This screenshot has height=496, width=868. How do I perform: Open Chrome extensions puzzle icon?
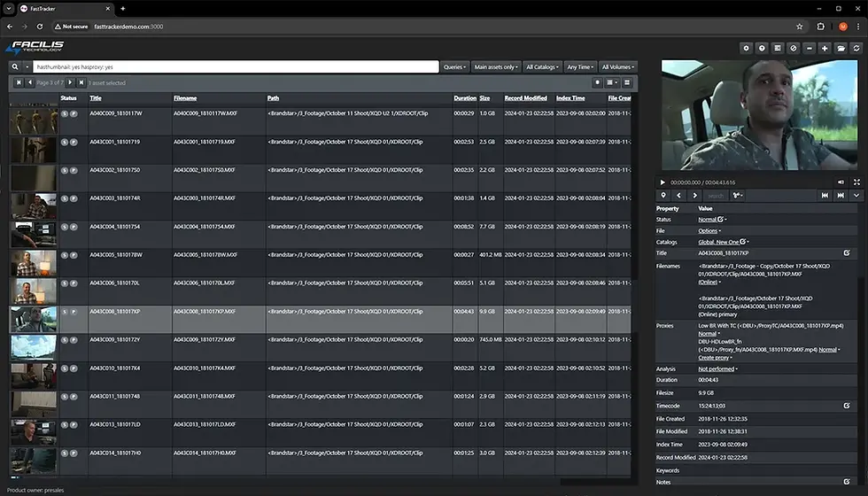(x=820, y=26)
